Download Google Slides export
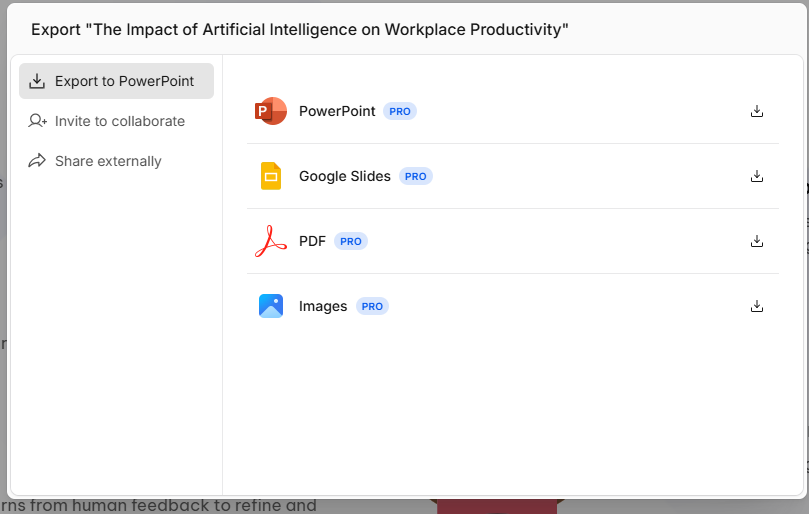Image resolution: width=809 pixels, height=514 pixels. (x=757, y=176)
